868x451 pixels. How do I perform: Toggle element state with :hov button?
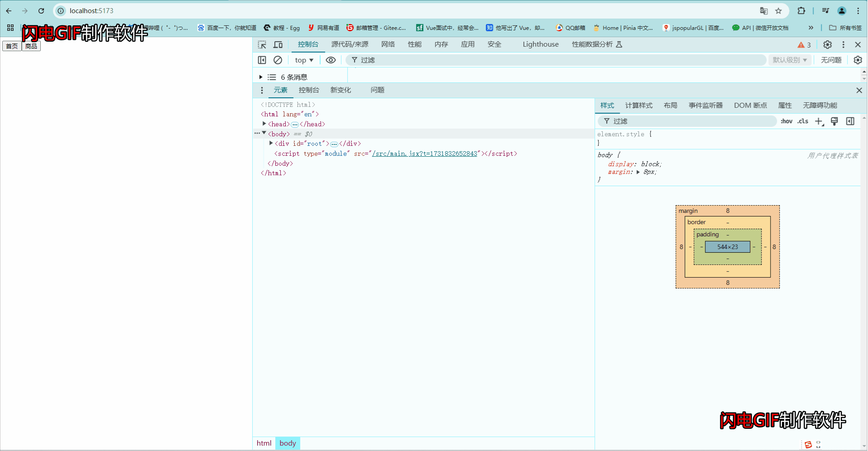click(x=786, y=121)
